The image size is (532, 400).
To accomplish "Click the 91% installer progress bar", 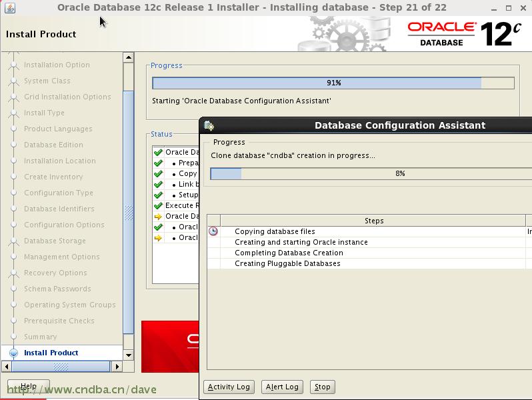I will tap(333, 83).
